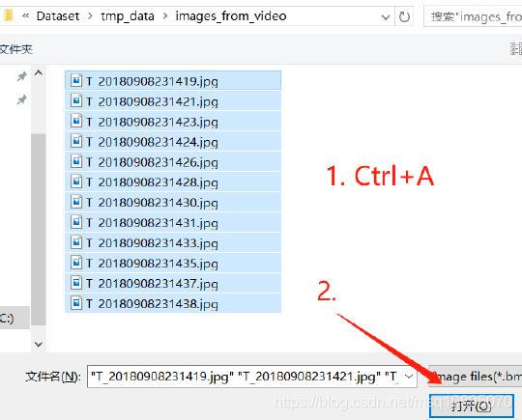Click file icon of T_20180908231437.jpg
The height and width of the screenshot is (420, 522).
(76, 283)
